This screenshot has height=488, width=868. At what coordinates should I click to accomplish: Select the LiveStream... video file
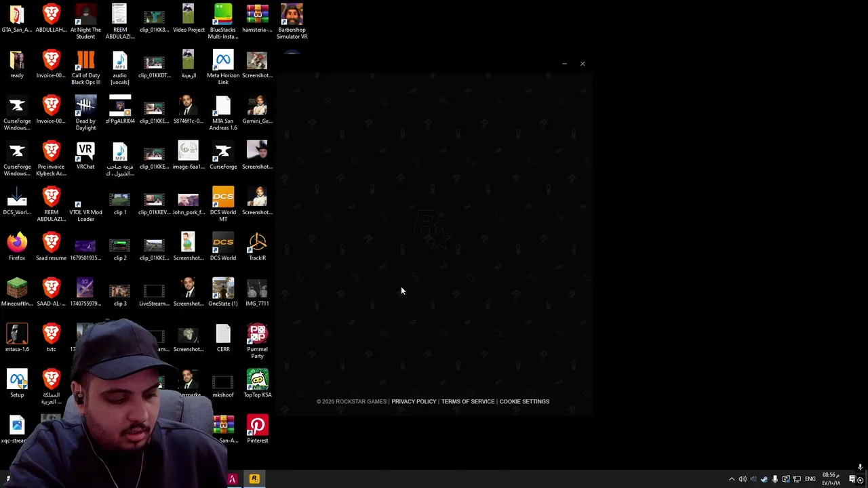154,294
